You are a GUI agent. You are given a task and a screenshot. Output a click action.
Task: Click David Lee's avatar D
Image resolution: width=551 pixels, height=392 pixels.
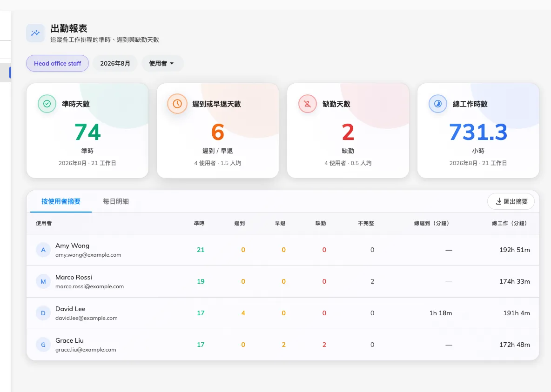(43, 313)
